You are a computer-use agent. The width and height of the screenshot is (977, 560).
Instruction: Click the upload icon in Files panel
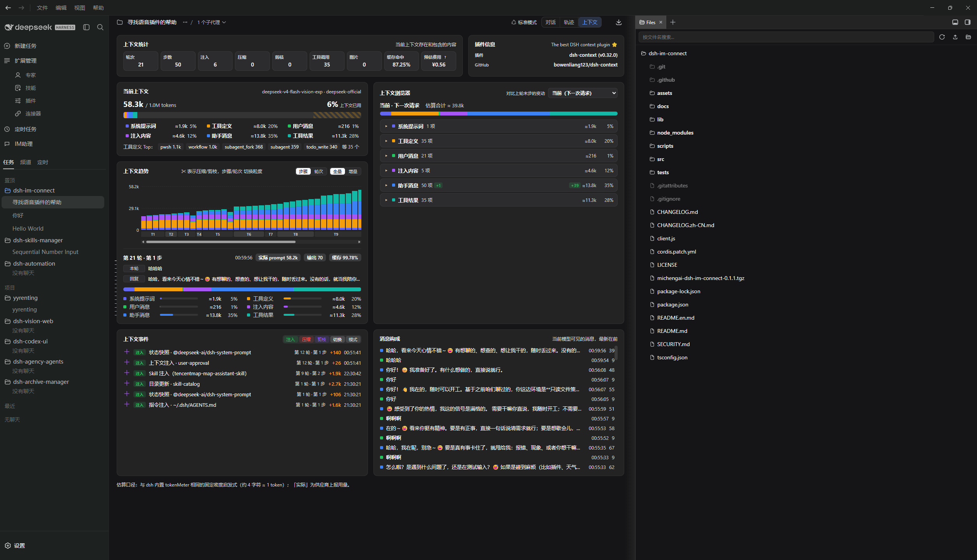click(955, 37)
